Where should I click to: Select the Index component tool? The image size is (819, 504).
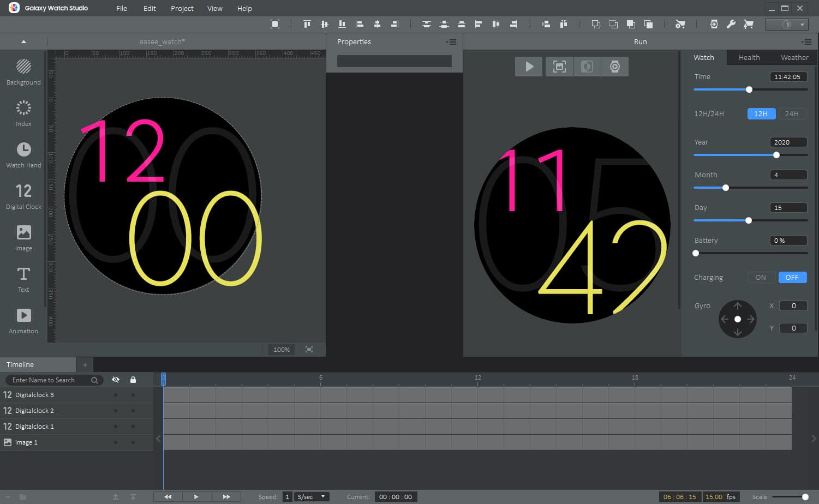(23, 113)
